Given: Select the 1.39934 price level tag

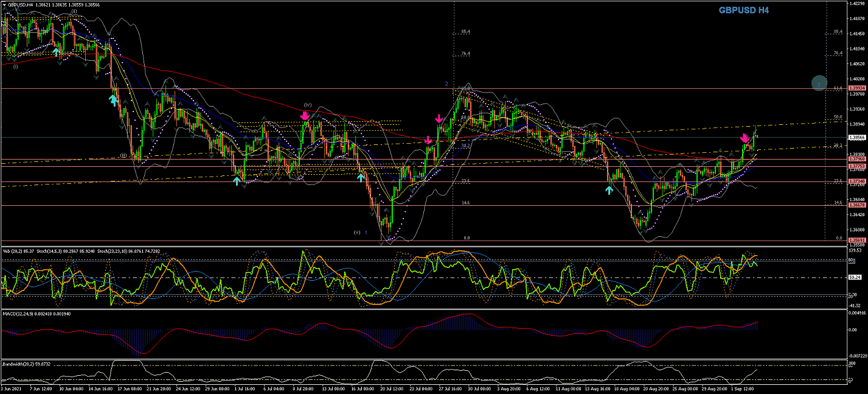Looking at the screenshot, I should pos(857,88).
